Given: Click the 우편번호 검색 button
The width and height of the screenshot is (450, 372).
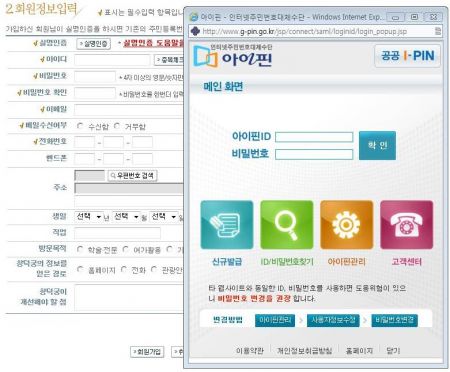Looking at the screenshot, I should [132, 176].
